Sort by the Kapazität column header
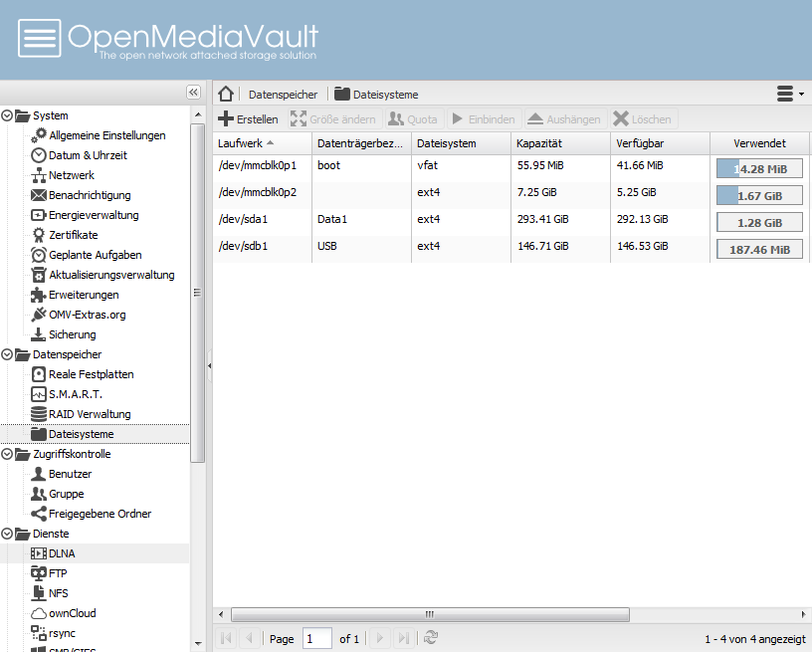 [560, 143]
